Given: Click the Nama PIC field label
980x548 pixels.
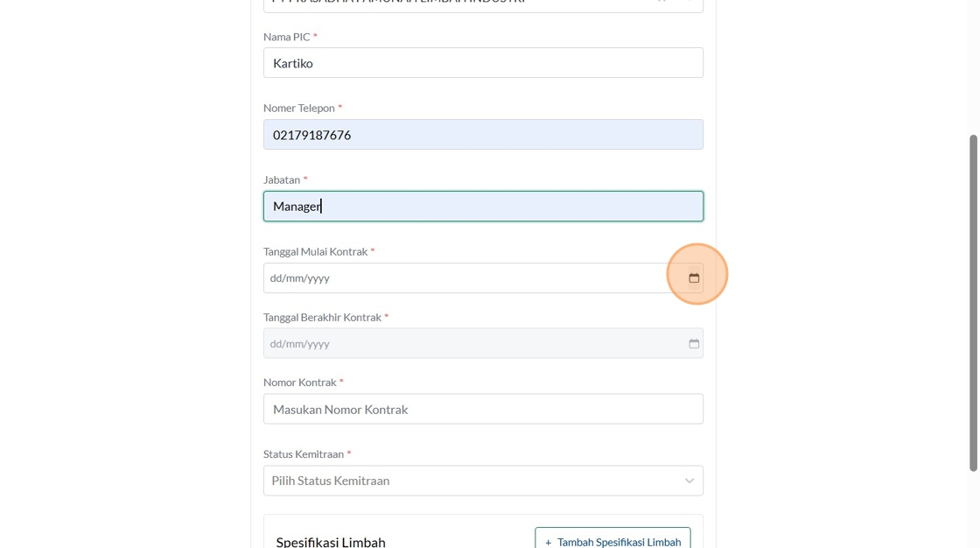Looking at the screenshot, I should (x=287, y=37).
